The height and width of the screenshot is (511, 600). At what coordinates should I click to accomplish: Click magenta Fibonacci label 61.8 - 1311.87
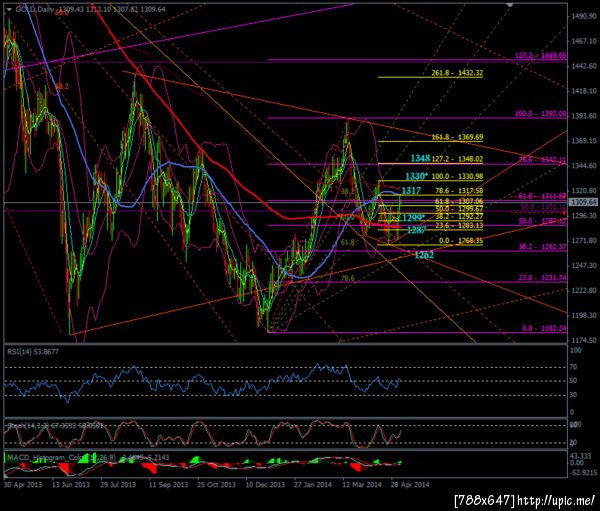(x=542, y=196)
